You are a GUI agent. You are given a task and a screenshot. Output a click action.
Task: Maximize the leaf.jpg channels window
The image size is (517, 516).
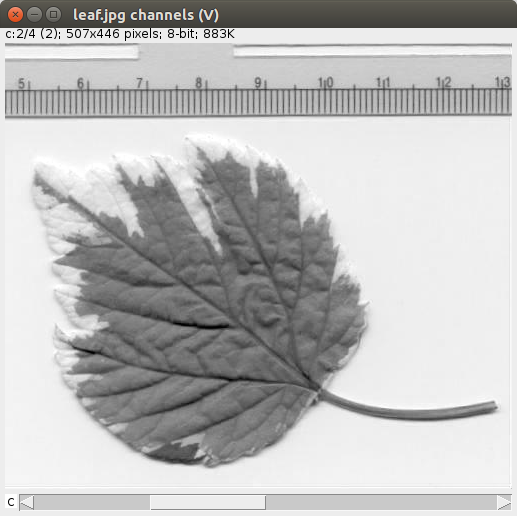(53, 15)
